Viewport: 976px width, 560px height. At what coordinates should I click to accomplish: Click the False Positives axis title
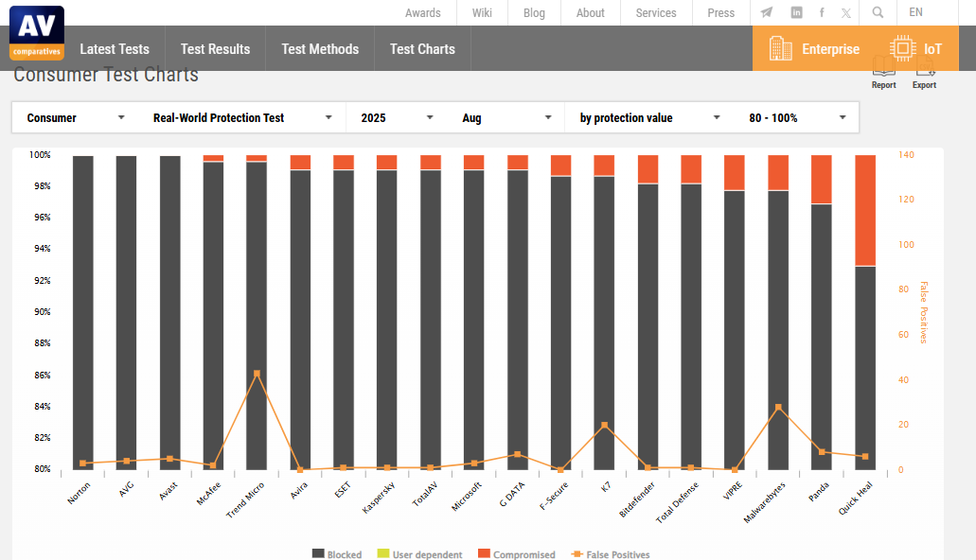[x=924, y=312]
